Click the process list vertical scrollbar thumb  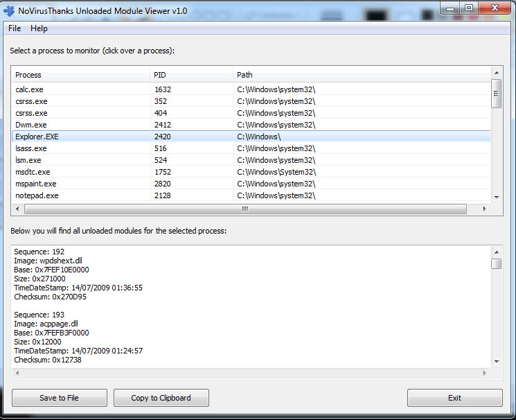[496, 94]
